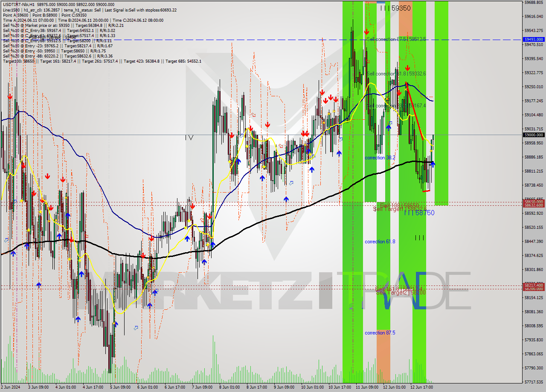The image size is (546, 392).
Task: Click the 'Point A:59600' info line
Action: tap(15, 15)
